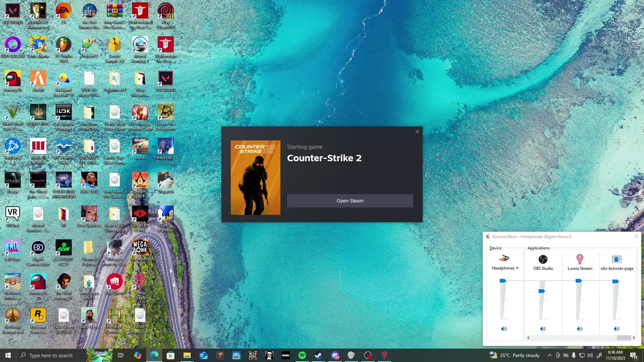The image size is (644, 362).
Task: Select the Play Wizard101 desktop icon
Action: (x=166, y=16)
